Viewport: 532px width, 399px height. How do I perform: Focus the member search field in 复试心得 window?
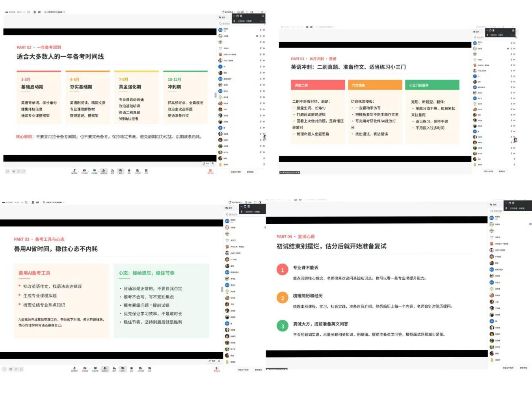(x=510, y=211)
